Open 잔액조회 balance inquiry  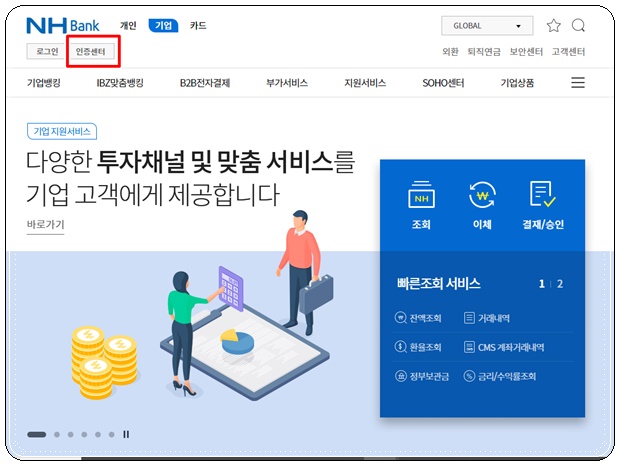tap(418, 318)
